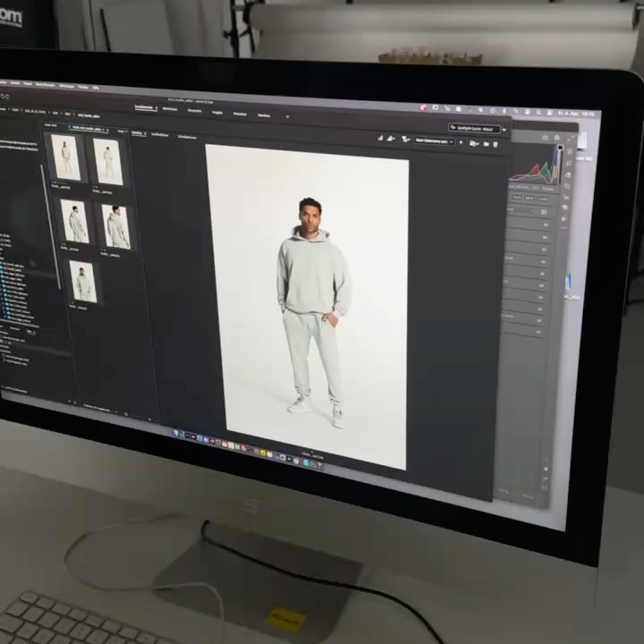Expand the workspace switcher arrow after Workflow
Viewport: 644px width, 644px height.
point(287,116)
